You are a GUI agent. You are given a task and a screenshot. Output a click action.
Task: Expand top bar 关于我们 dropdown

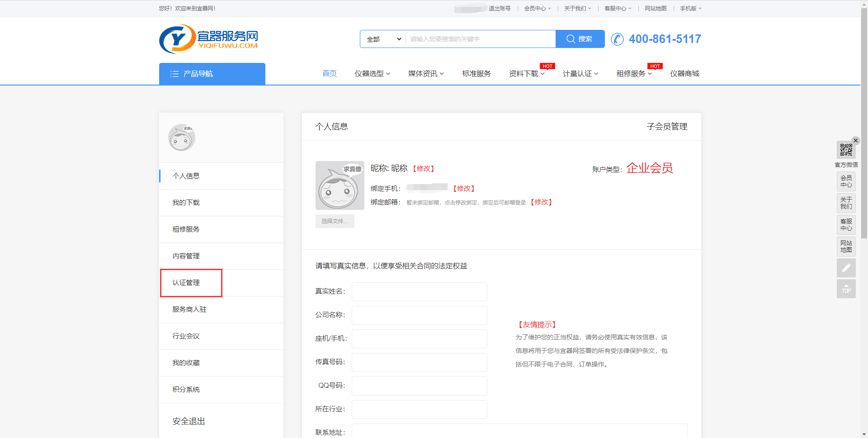[578, 9]
